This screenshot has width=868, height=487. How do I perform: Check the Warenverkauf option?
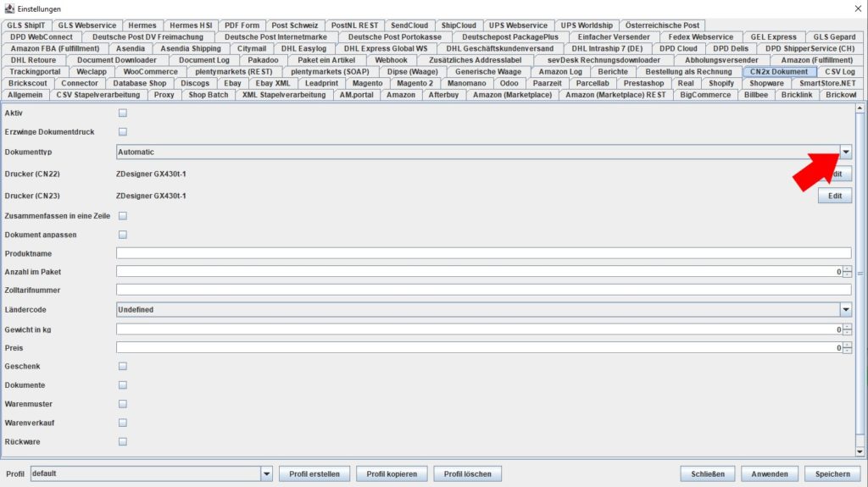pyautogui.click(x=123, y=423)
